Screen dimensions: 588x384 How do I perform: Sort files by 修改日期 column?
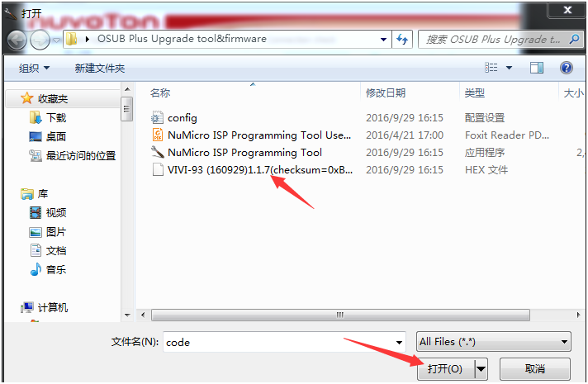pos(386,92)
